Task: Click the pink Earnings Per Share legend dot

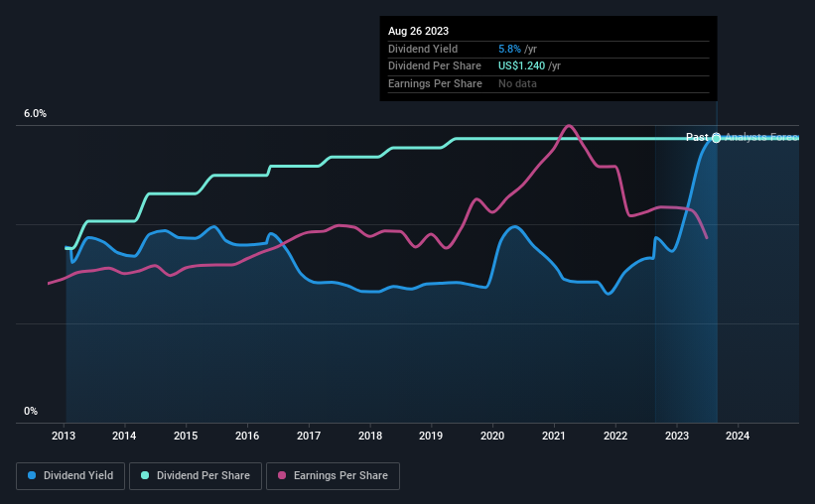Action: (282, 475)
